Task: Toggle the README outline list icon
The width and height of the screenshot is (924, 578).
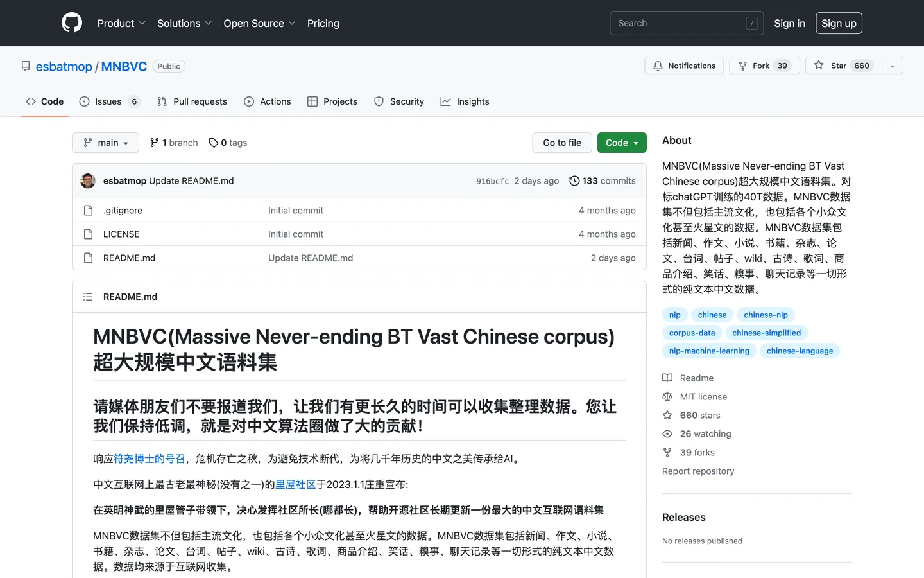Action: click(x=88, y=297)
